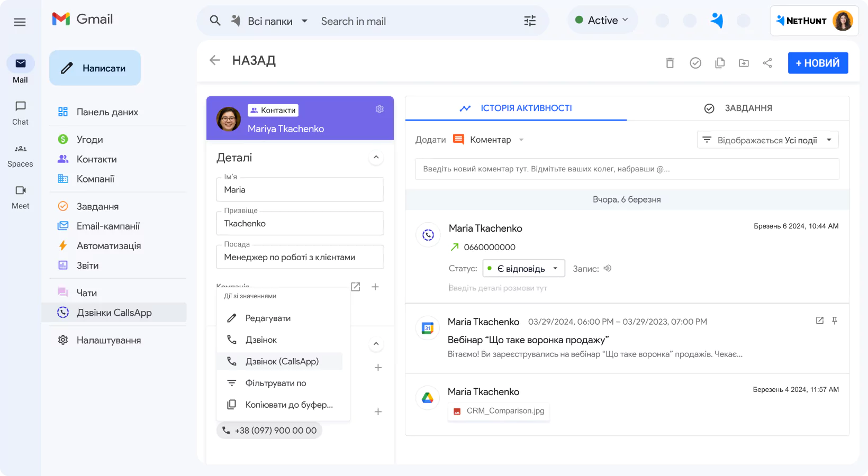The image size is (868, 476).
Task: Open the Spaces section
Action: [x=21, y=155]
